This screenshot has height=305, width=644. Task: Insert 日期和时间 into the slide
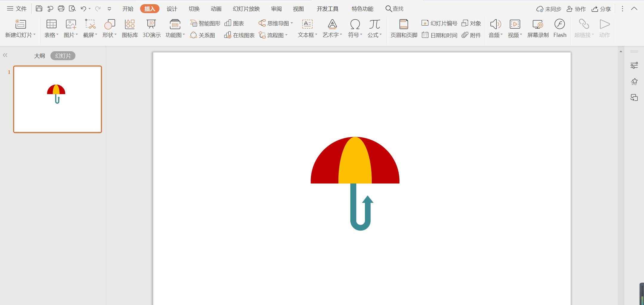(x=439, y=35)
